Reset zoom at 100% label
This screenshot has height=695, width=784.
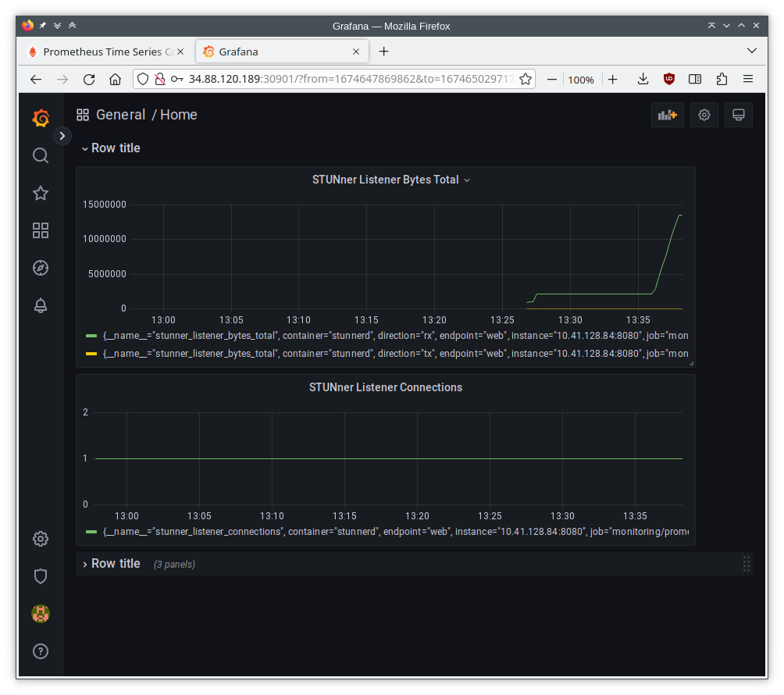coord(581,80)
